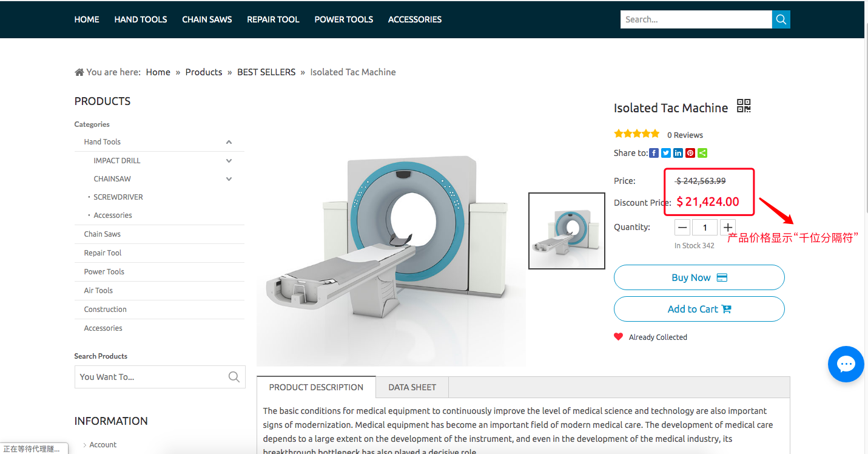The height and width of the screenshot is (454, 868).
Task: Collapse the Hand Tools category
Action: (229, 142)
